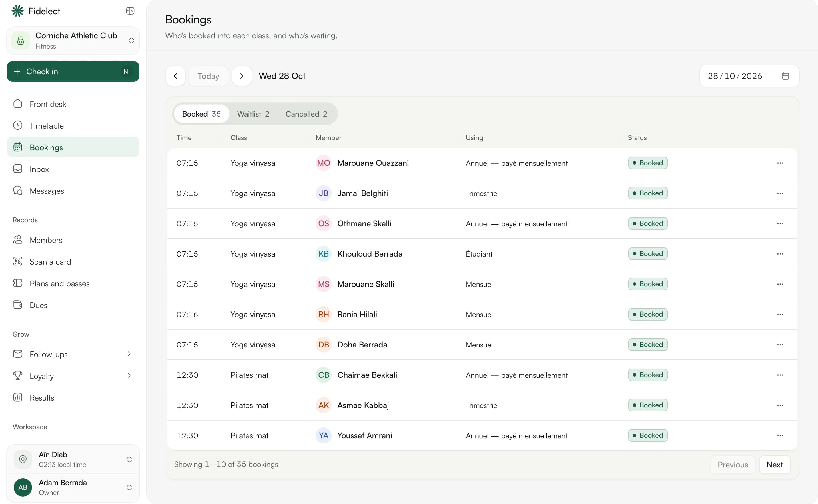
Task: Open the Aïn Diab location selector
Action: [73, 459]
